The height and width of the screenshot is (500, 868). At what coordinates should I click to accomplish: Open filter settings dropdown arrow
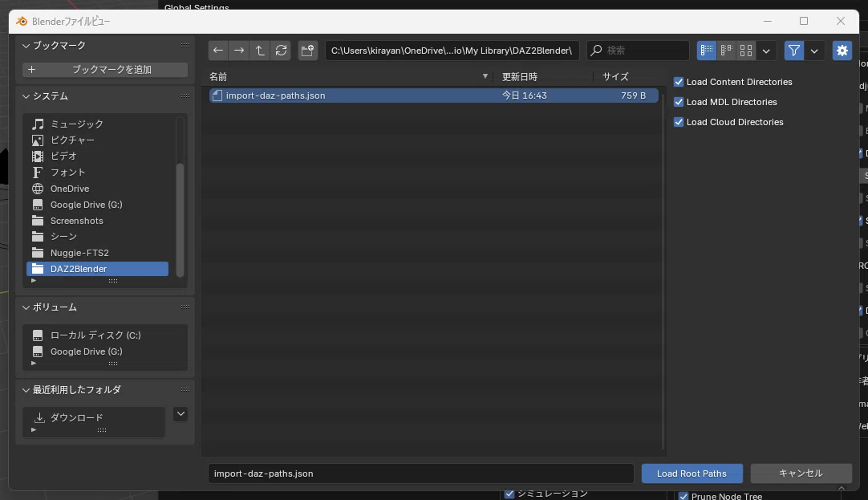814,51
